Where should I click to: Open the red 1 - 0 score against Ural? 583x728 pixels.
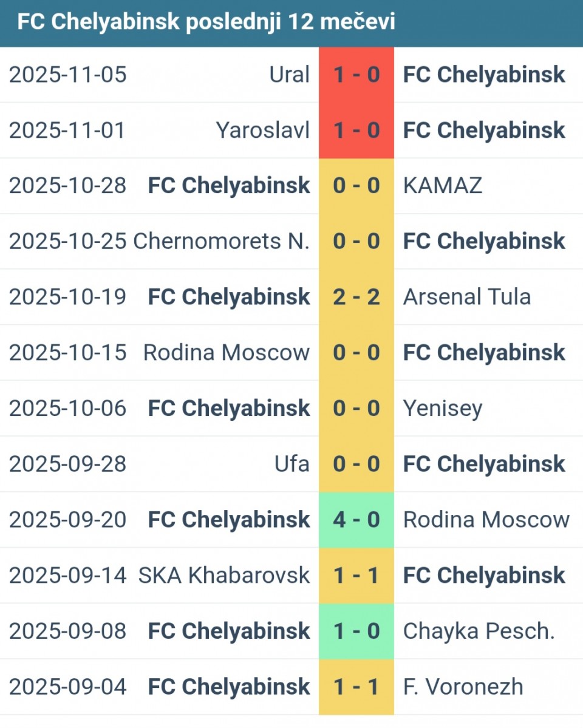[356, 75]
